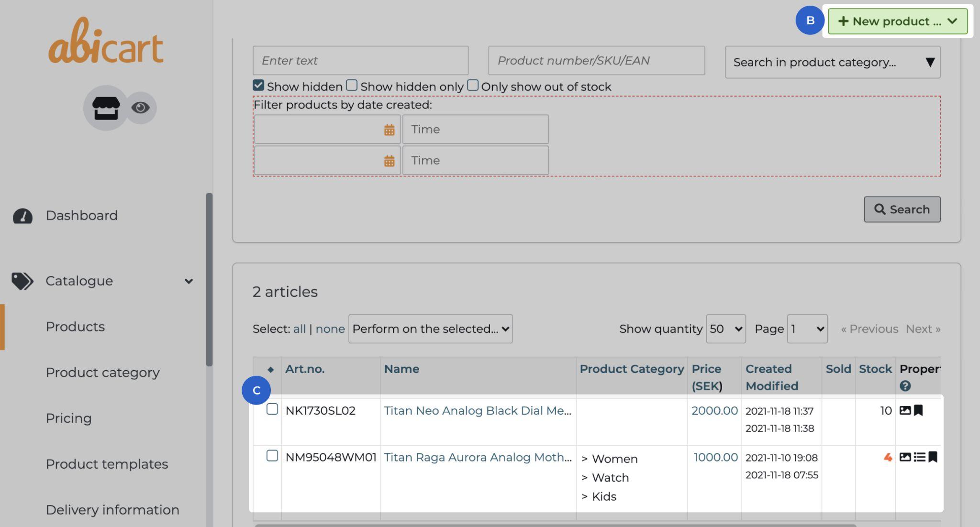This screenshot has height=527, width=980.
Task: Enable Only show out of stock
Action: click(473, 86)
